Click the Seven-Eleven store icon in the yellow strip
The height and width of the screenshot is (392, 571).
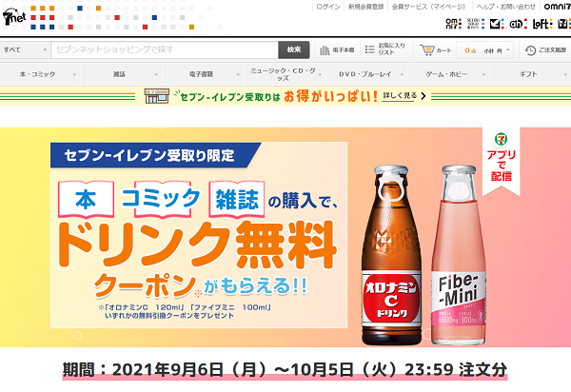[x=157, y=96]
